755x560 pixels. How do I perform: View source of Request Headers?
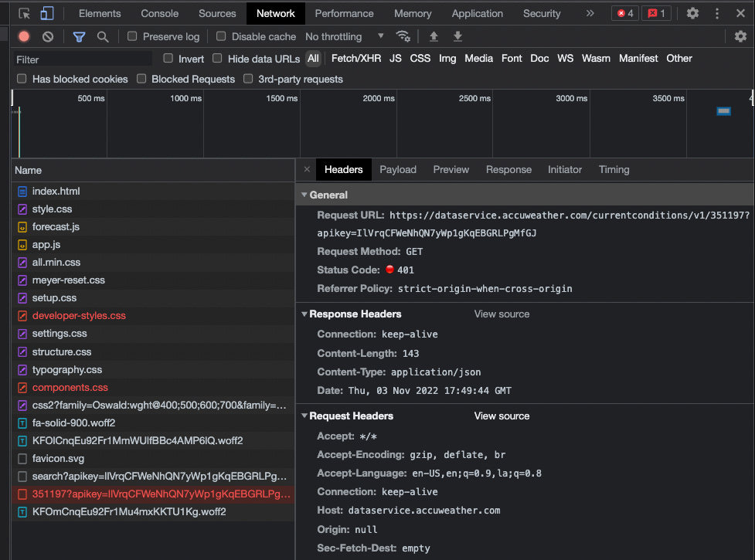[502, 416]
